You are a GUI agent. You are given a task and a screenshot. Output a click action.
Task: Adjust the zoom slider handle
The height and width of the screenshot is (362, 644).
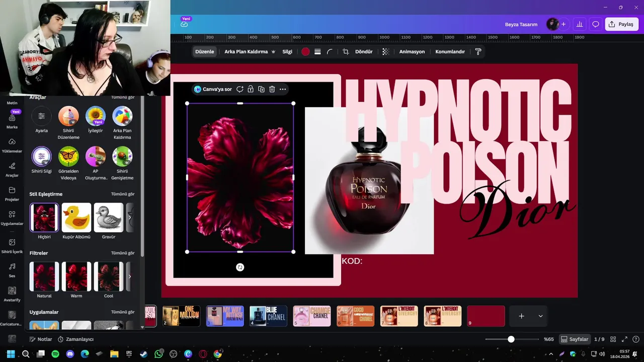(x=511, y=339)
